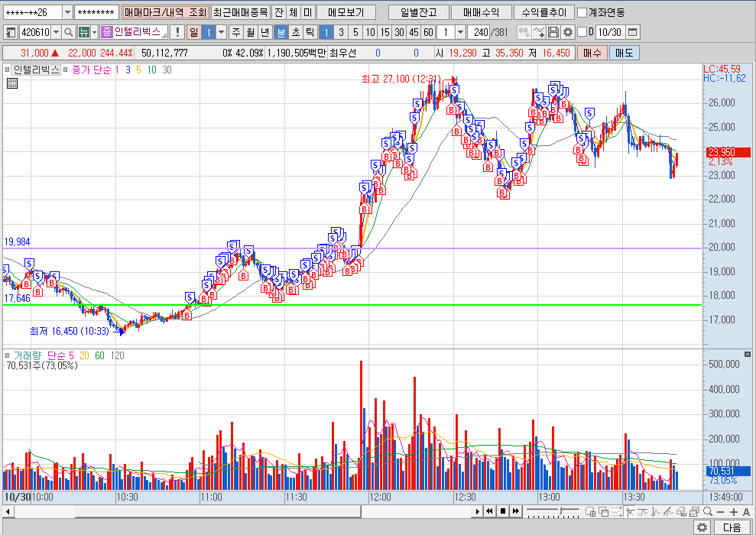Tick the D checkbox beside the date
This screenshot has height=535, width=756.
(582, 32)
